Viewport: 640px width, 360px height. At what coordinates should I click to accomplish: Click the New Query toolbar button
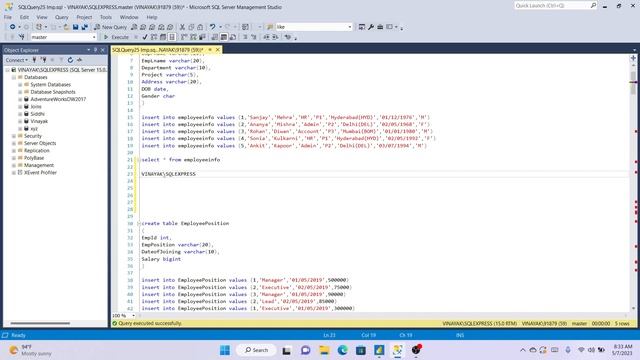tap(111, 27)
